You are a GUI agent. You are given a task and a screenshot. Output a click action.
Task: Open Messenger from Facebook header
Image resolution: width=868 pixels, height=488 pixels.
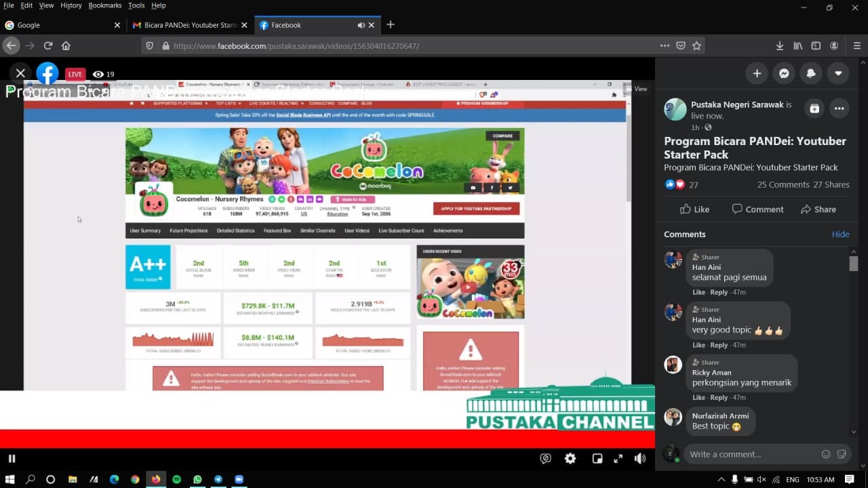[784, 73]
